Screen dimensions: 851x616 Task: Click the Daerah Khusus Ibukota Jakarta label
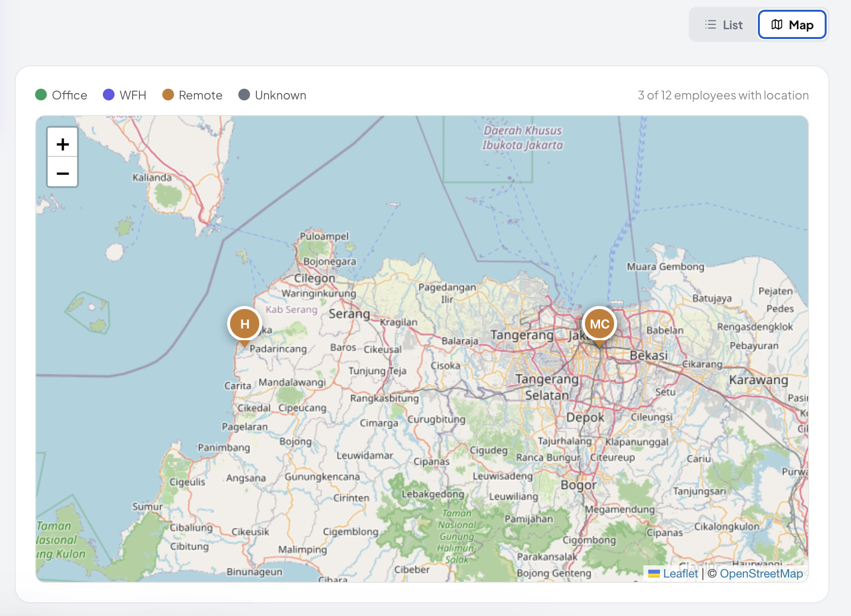click(522, 137)
